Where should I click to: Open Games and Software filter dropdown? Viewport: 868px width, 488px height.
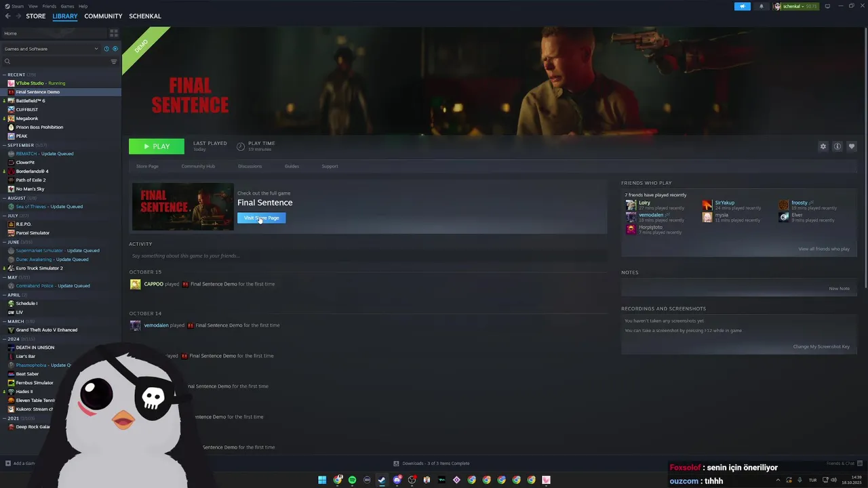[x=51, y=49]
